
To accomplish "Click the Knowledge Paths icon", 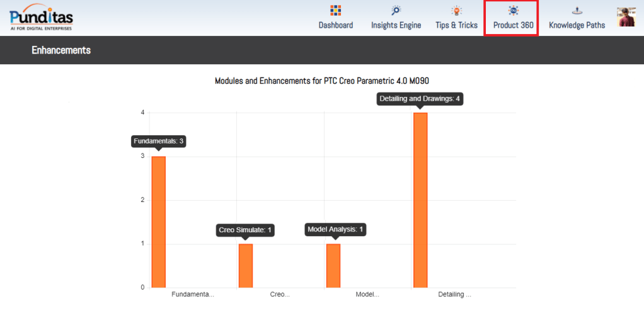I will tap(577, 11).
